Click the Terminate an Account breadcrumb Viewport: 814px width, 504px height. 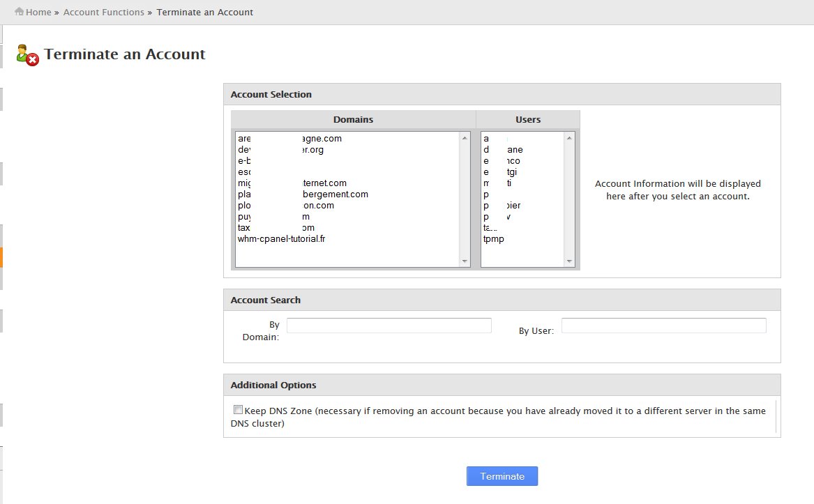tap(204, 12)
